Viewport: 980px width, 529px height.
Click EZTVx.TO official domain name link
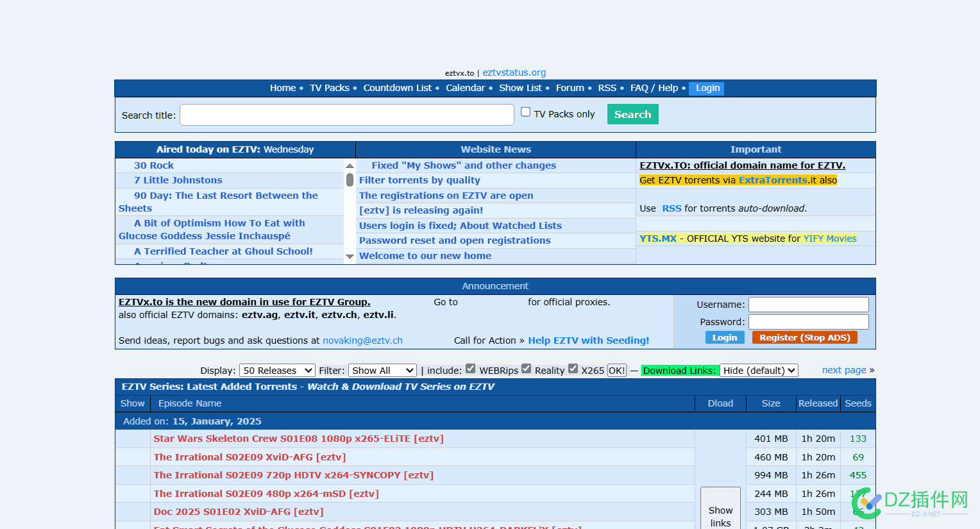click(743, 165)
